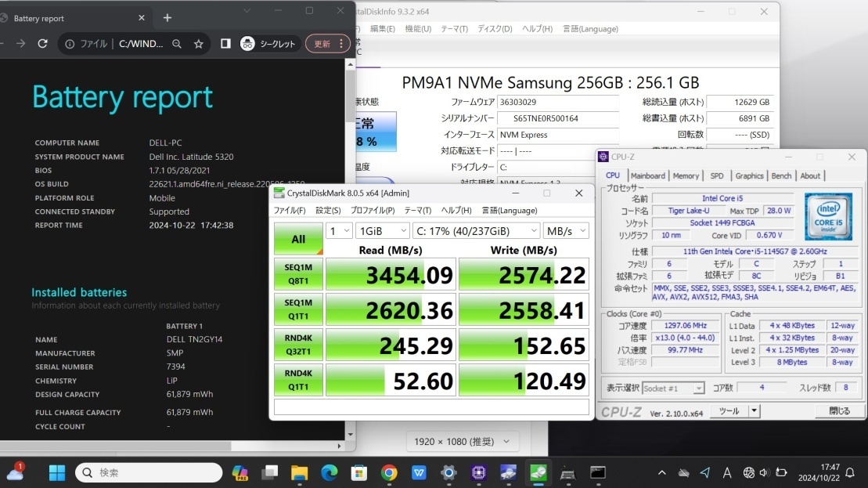The image size is (868, 488).
Task: Select the C: 17% drive dropdown
Action: coord(476,231)
